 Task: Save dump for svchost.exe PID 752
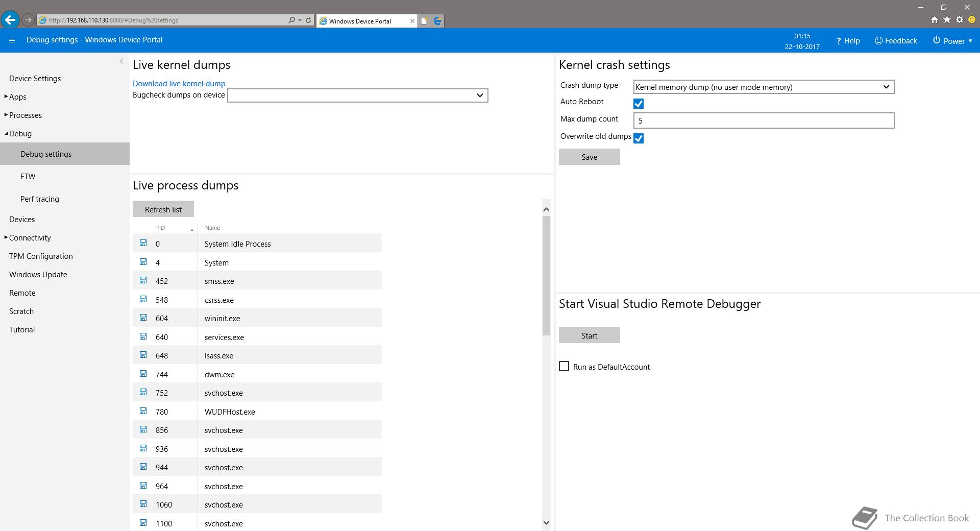(x=143, y=392)
